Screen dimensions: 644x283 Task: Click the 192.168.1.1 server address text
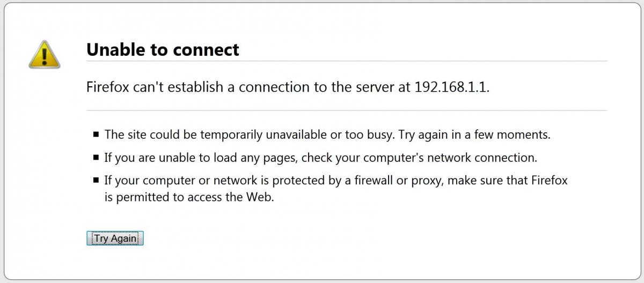click(x=451, y=87)
